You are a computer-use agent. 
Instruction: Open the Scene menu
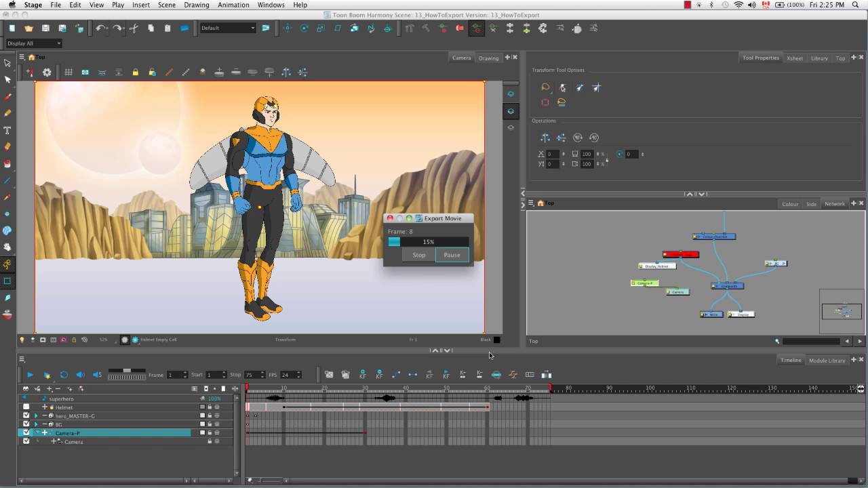pos(167,5)
